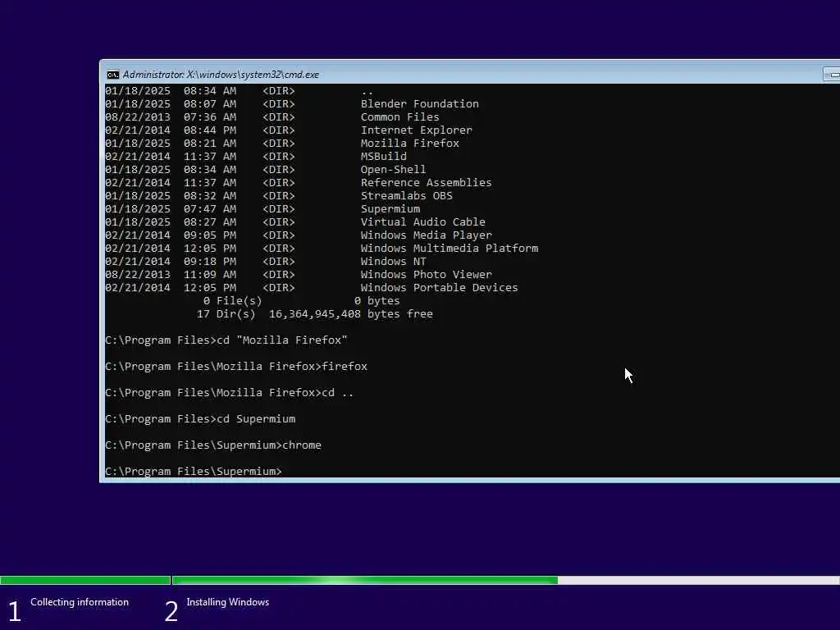Click the Streamlabs OBS directory entry
The height and width of the screenshot is (630, 840).
[x=407, y=195]
